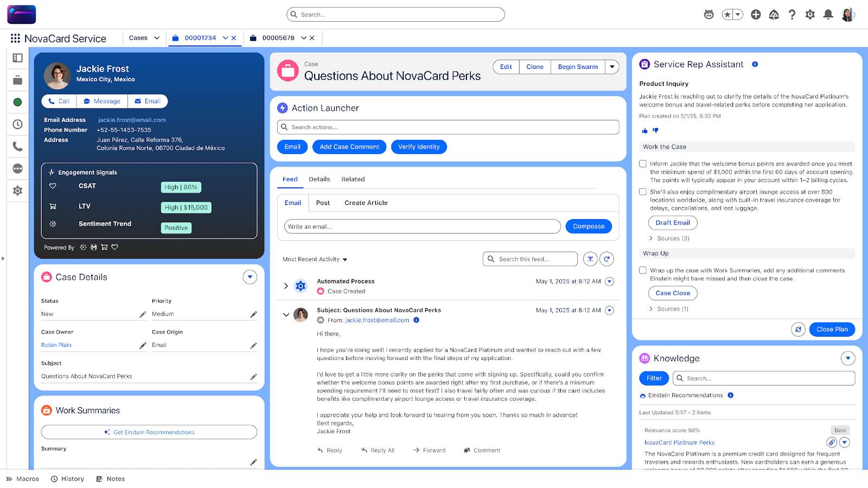The image size is (868, 488).
Task: Select the Create Article tab
Action: tap(366, 203)
